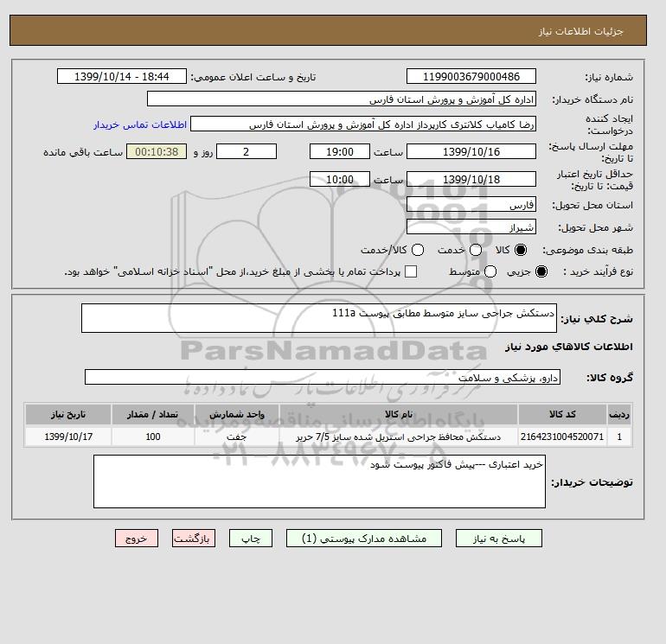
Task: Click the quantity cell 100
Action: pyautogui.click(x=153, y=437)
